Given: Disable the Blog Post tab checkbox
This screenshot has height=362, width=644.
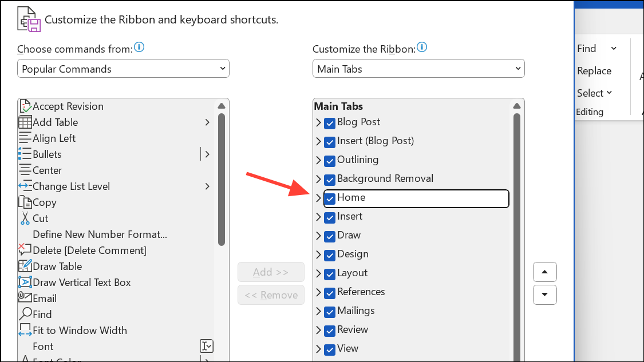Looking at the screenshot, I should point(330,123).
